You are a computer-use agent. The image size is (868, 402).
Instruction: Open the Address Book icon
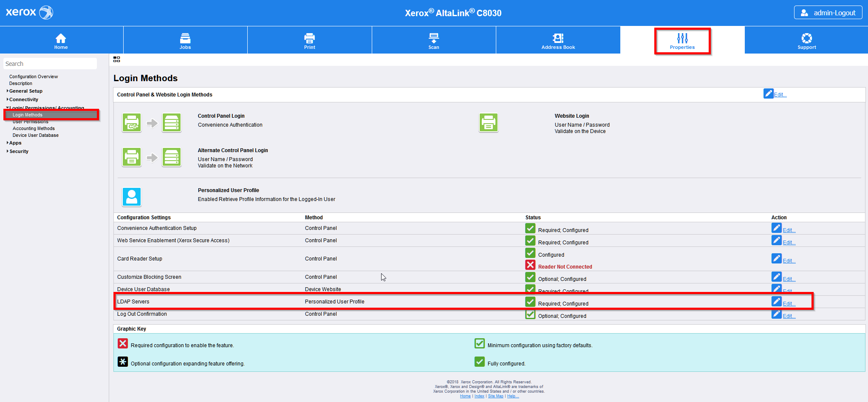point(558,38)
